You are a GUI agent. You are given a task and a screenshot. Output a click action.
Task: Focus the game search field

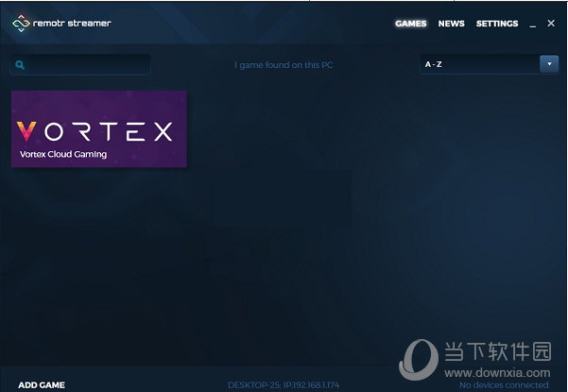(80, 65)
